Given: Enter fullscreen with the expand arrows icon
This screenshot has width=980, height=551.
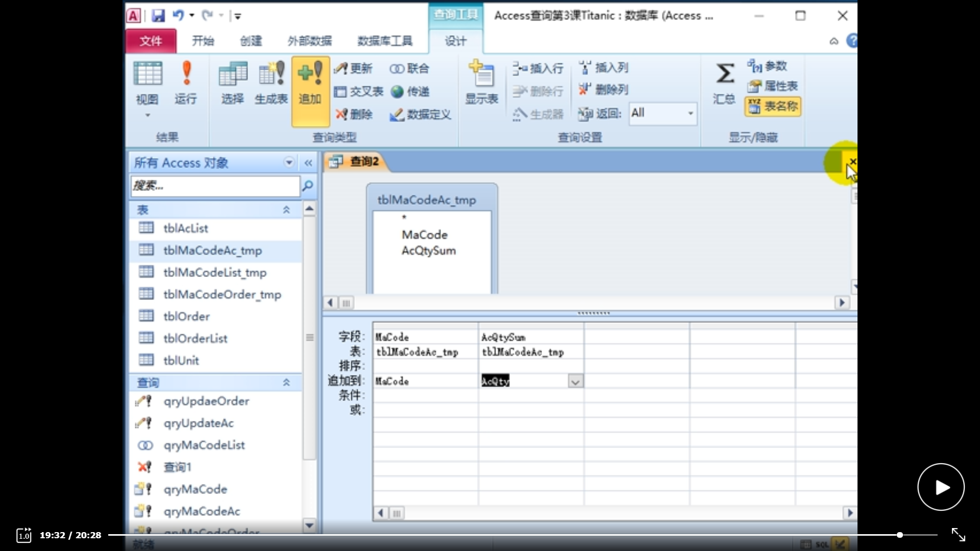Looking at the screenshot, I should point(958,535).
